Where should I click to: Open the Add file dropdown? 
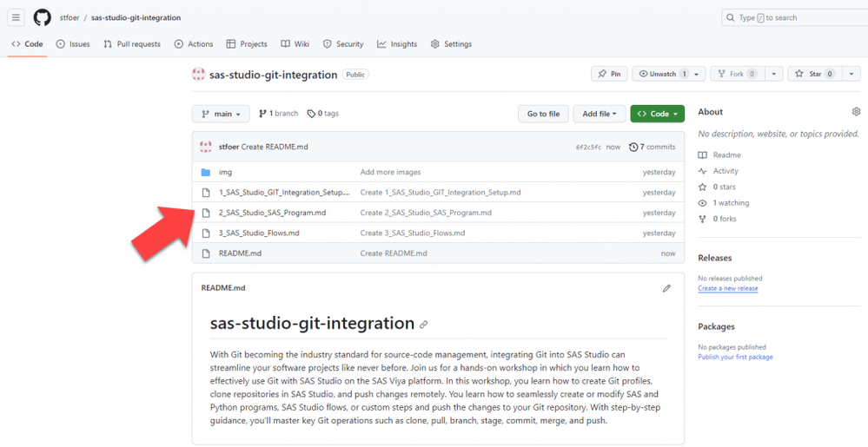[600, 114]
